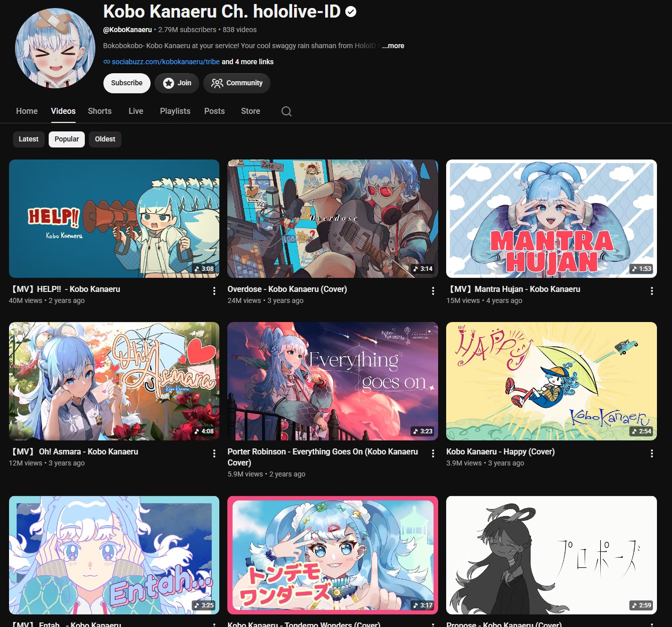Show the 4 more links list

(x=247, y=62)
